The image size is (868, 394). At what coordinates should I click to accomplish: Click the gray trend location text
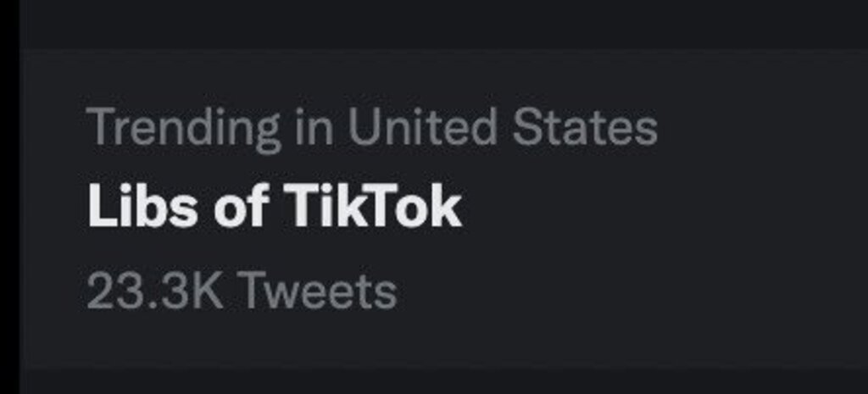coord(372,129)
